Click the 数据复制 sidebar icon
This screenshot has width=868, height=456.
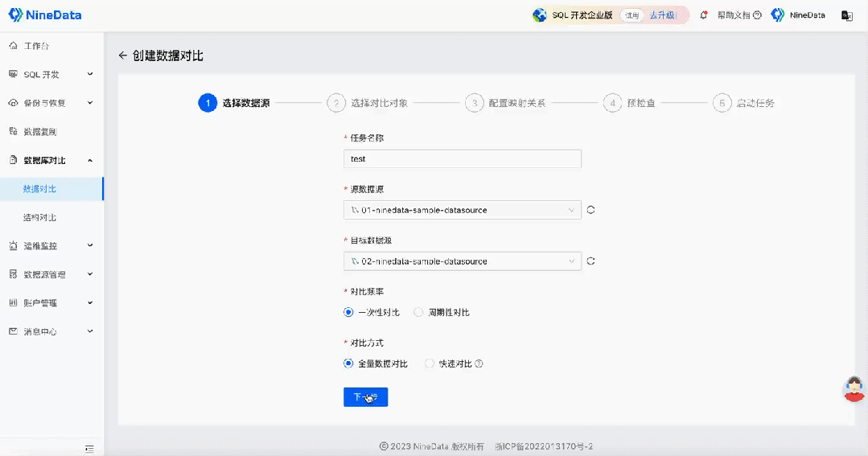point(14,131)
